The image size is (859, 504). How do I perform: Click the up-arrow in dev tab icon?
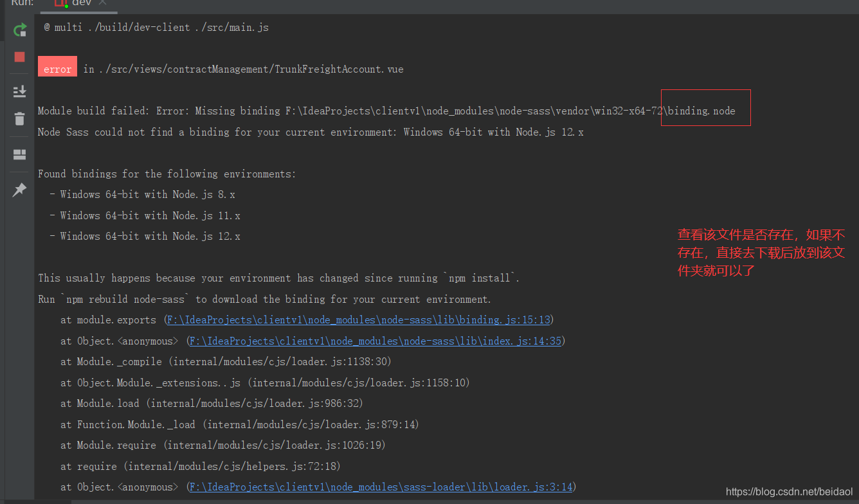[60, 1]
